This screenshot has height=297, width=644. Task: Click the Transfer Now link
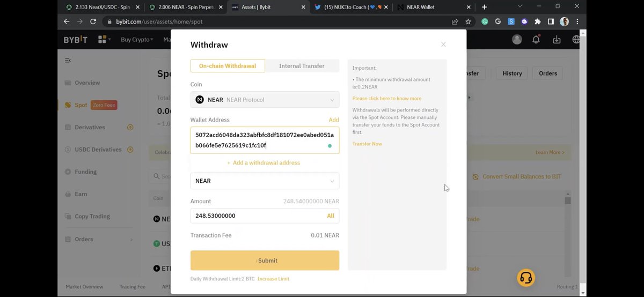(x=367, y=144)
